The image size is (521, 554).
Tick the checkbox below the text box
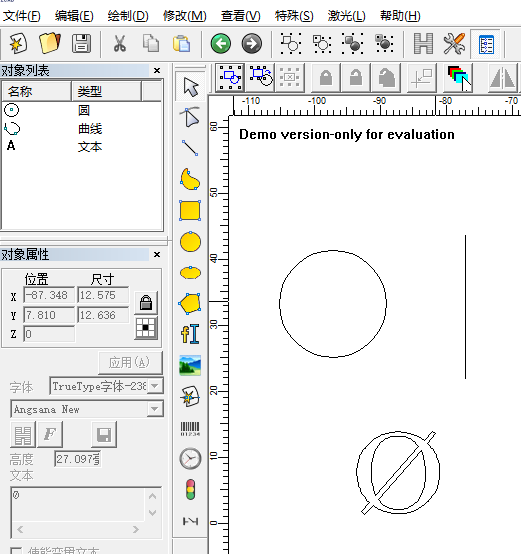tap(16, 550)
